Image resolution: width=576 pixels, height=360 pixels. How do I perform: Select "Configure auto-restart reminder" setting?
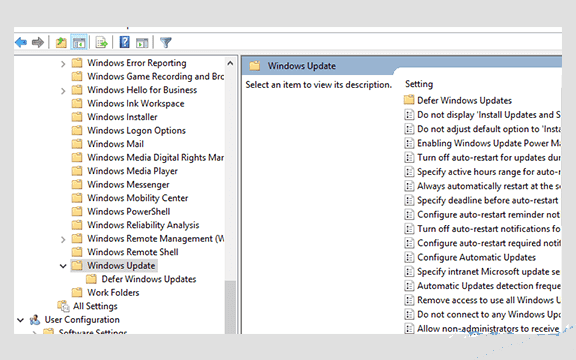click(482, 215)
